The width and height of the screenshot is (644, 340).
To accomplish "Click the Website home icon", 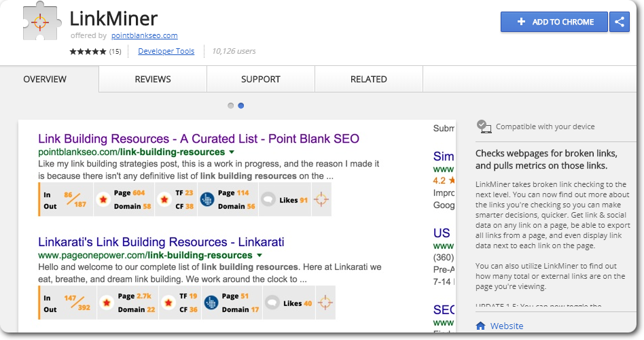I will (480, 326).
